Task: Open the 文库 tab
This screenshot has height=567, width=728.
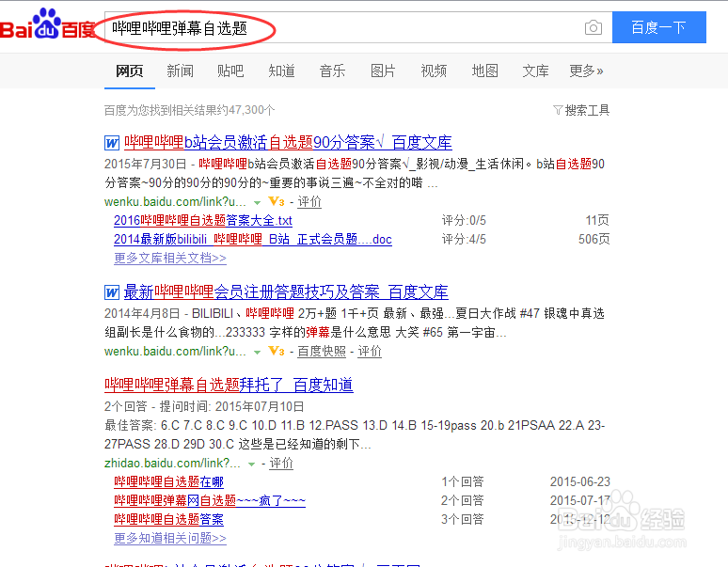Action: 535,71
